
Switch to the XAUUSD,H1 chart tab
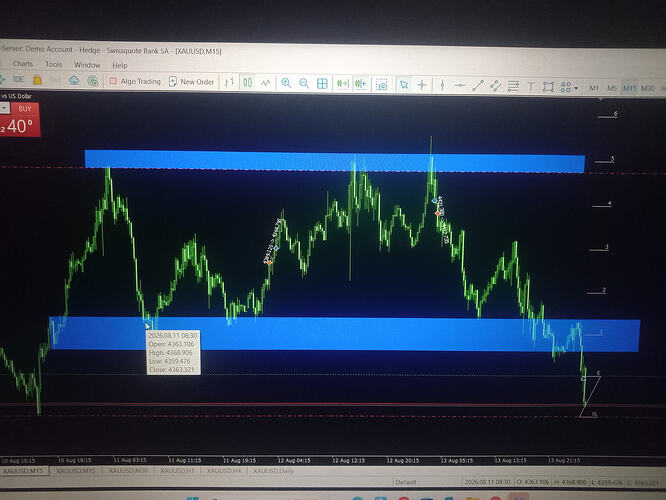tap(177, 471)
